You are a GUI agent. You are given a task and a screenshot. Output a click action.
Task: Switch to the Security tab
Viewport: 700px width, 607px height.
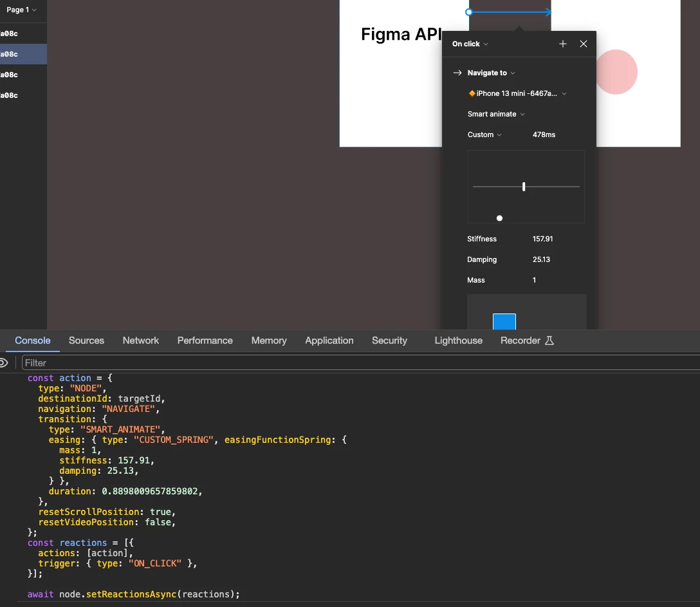click(389, 341)
